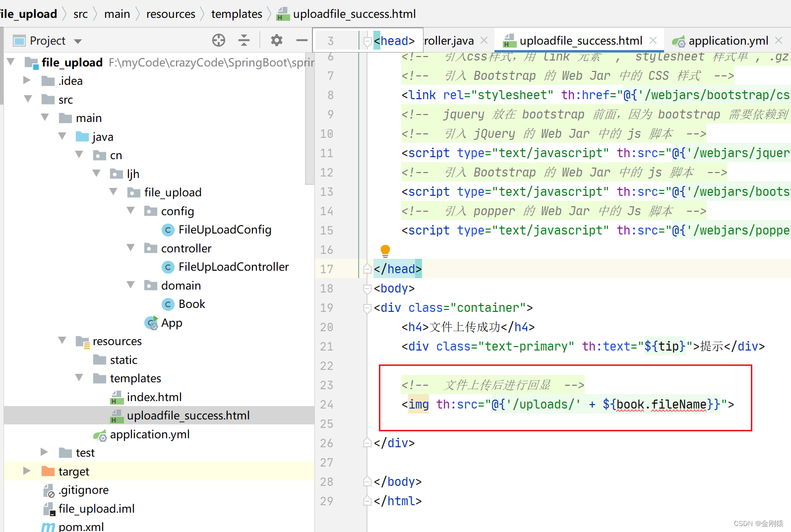Click line number 24 in gutter
The height and width of the screenshot is (532, 791).
tap(327, 405)
